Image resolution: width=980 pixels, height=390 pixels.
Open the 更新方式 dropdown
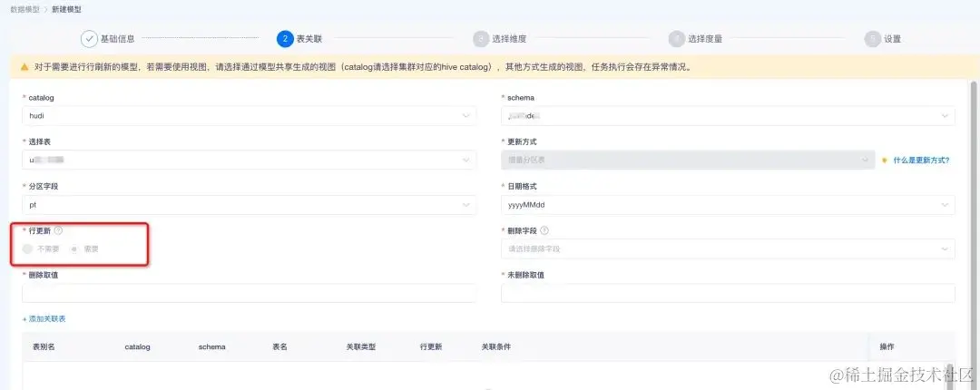688,160
